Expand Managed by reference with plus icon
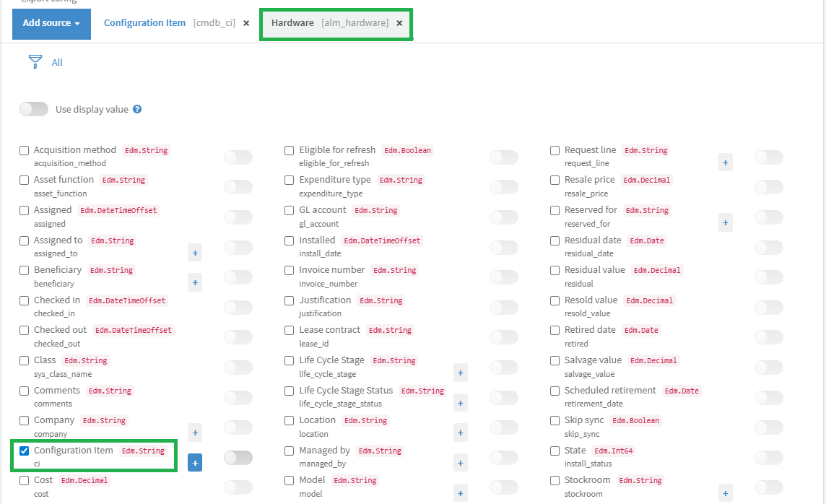Screen dimensions: 826x504 click(461, 463)
